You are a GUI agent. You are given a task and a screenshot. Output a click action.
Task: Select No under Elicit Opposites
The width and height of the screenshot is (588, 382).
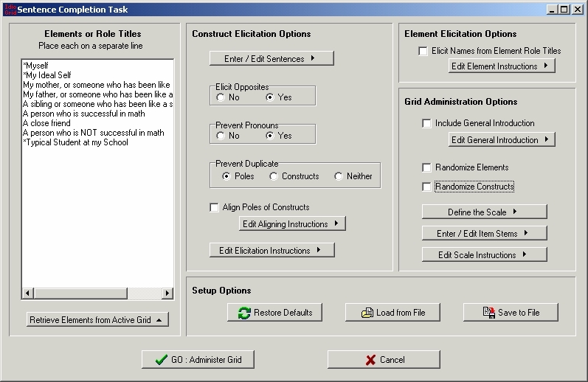pyautogui.click(x=221, y=97)
